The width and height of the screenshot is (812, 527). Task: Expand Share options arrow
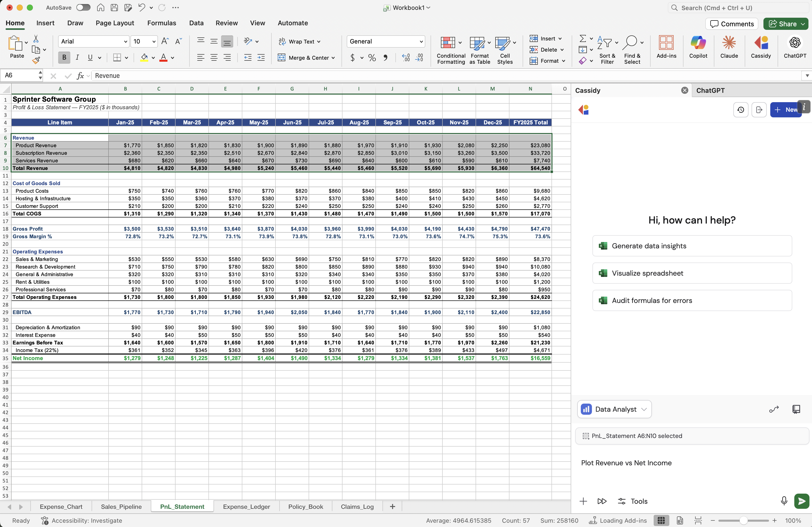tap(803, 24)
